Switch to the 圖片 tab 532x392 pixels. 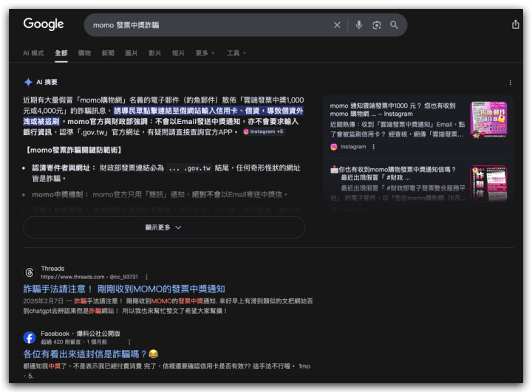coord(132,53)
